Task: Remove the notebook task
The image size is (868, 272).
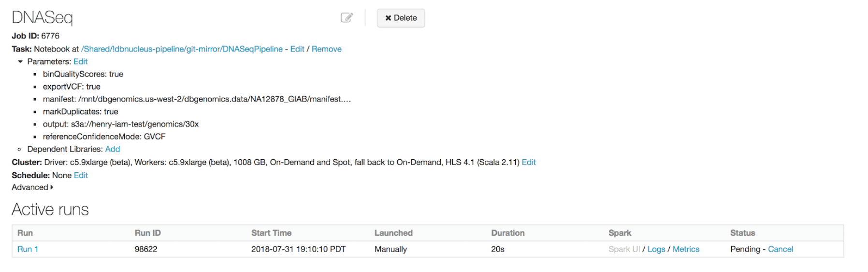Action: pos(326,49)
